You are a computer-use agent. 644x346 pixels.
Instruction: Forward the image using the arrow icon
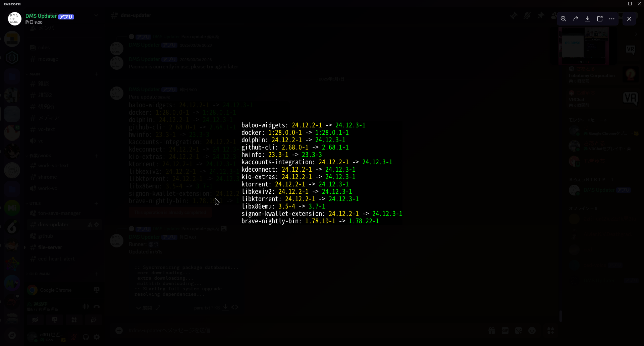576,19
